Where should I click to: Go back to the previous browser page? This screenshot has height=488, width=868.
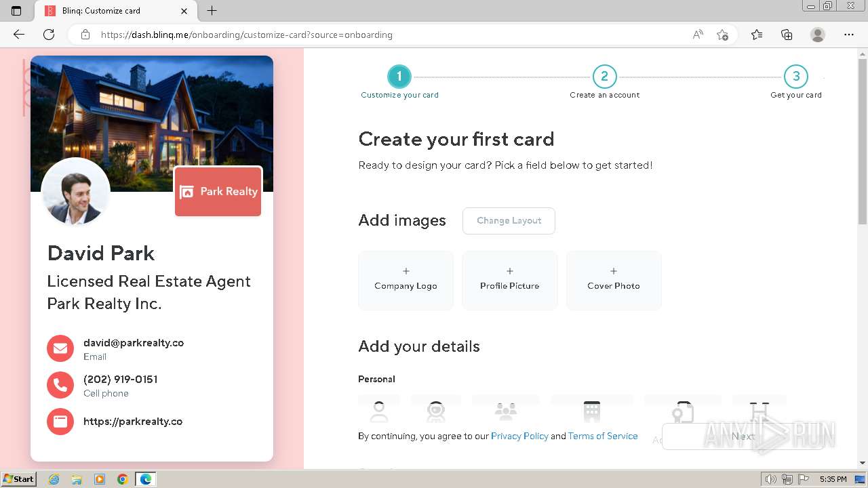[18, 35]
